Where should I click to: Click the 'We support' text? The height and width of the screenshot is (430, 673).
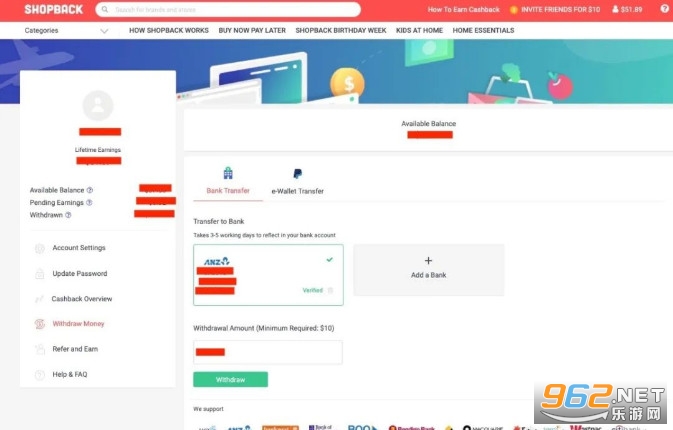tap(208, 409)
